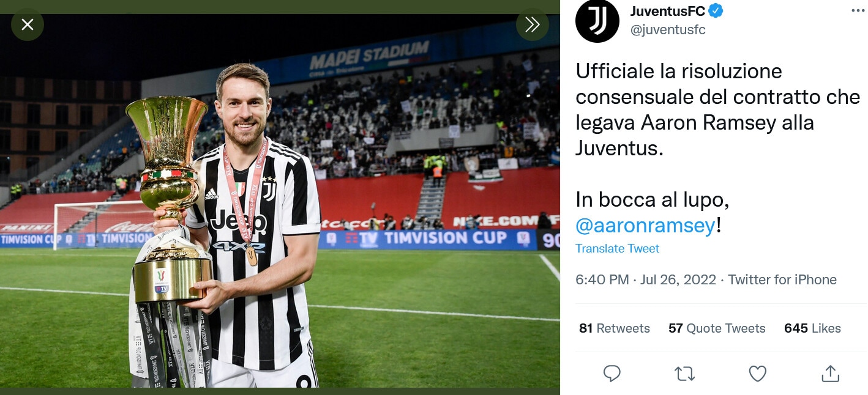Click the blue verified badge
The image size is (868, 395).
coord(716,10)
